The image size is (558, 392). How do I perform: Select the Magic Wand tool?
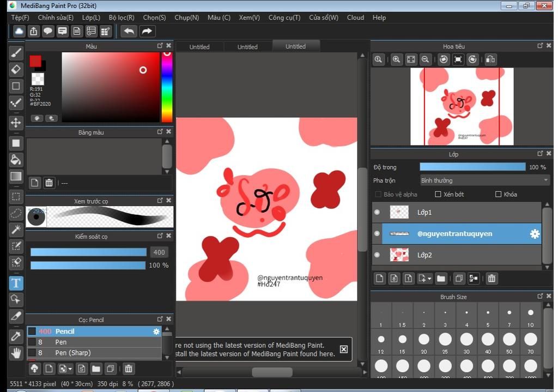[16, 230]
